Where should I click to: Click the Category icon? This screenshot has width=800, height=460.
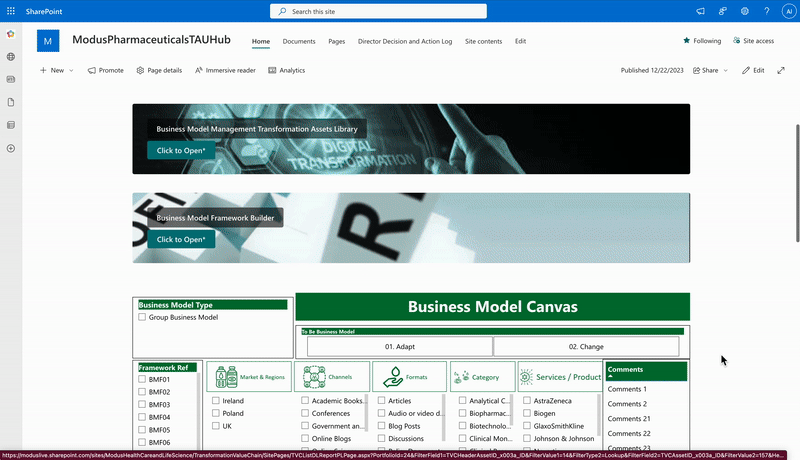[x=461, y=377]
